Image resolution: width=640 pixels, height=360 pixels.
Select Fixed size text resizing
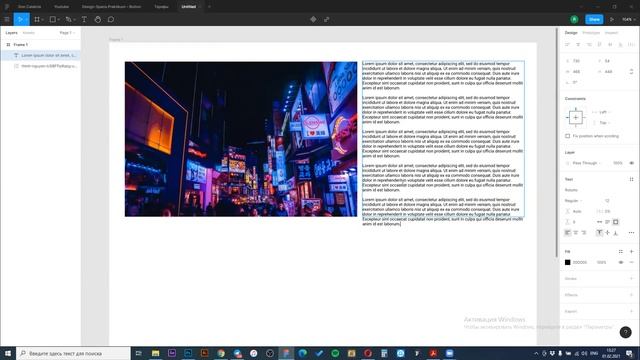[x=616, y=222]
